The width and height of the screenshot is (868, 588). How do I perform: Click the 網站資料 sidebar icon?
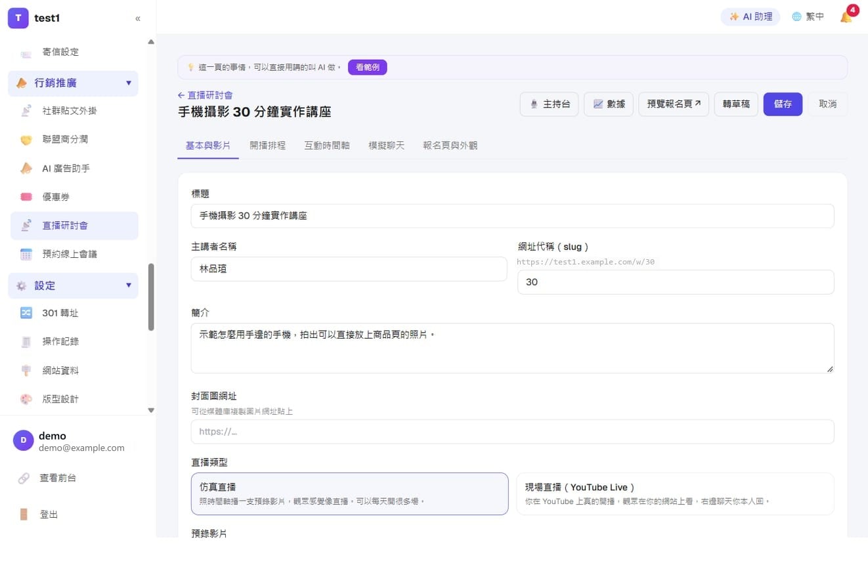coord(26,370)
